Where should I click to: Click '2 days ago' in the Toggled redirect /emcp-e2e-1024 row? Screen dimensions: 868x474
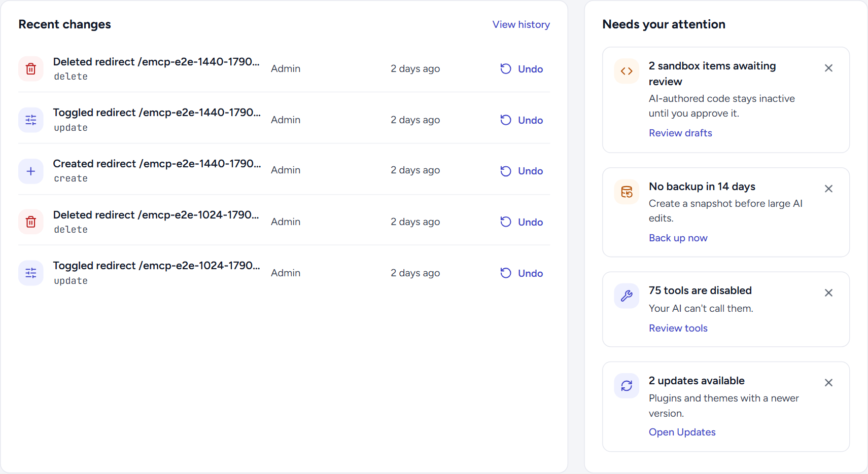tap(415, 273)
